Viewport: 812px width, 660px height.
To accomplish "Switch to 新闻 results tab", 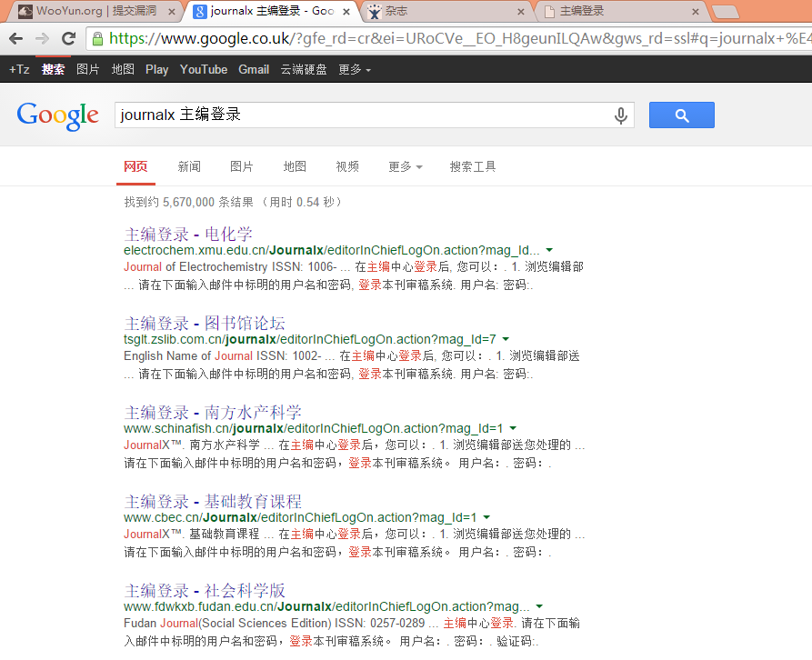I will 189,166.
